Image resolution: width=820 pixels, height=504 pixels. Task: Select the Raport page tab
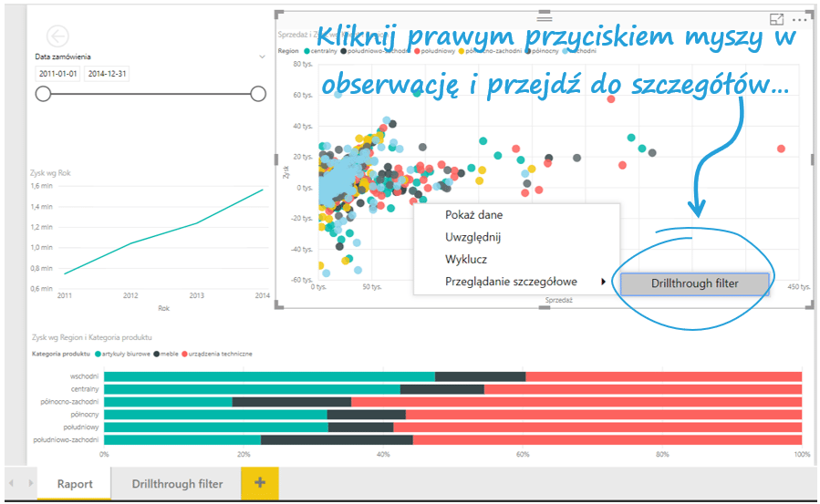point(75,484)
